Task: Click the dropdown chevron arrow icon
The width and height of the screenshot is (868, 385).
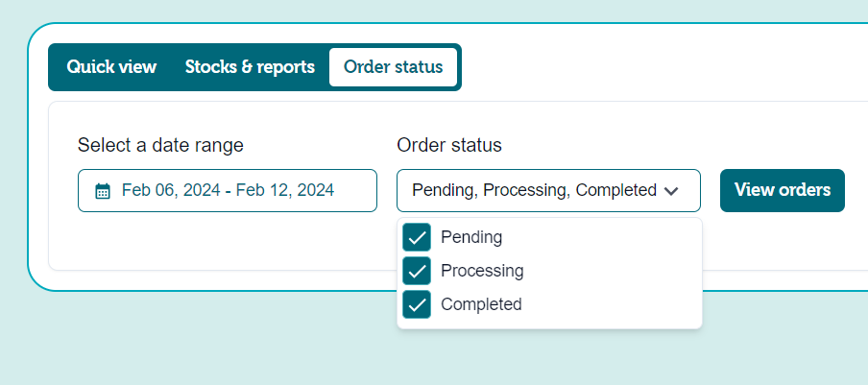Action: coord(671,191)
